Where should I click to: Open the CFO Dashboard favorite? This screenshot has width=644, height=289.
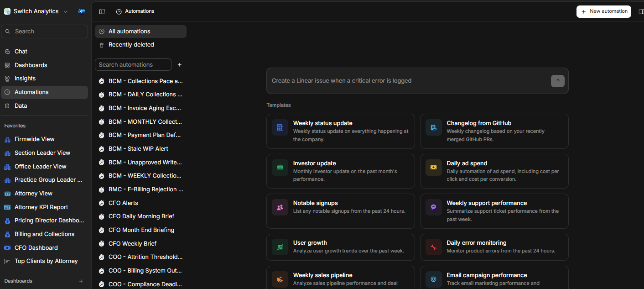click(x=36, y=247)
